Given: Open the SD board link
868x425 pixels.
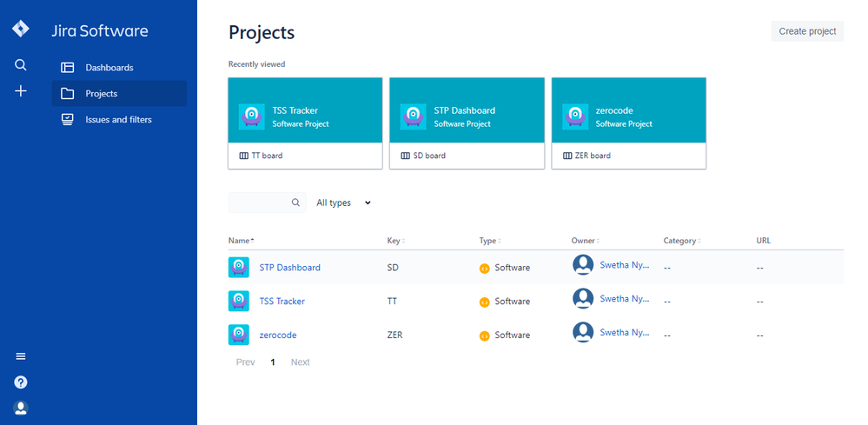Looking at the screenshot, I should pyautogui.click(x=429, y=156).
